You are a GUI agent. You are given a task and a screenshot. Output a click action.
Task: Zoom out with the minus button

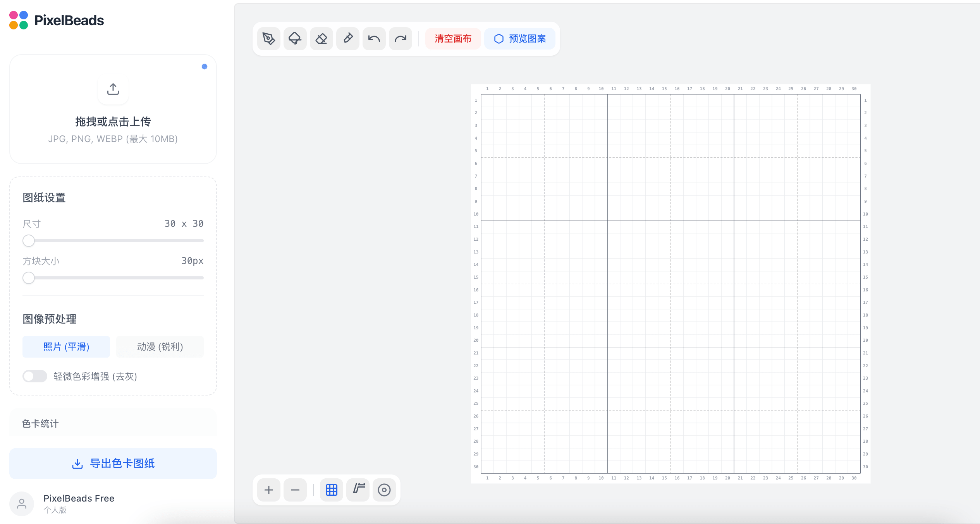point(295,490)
